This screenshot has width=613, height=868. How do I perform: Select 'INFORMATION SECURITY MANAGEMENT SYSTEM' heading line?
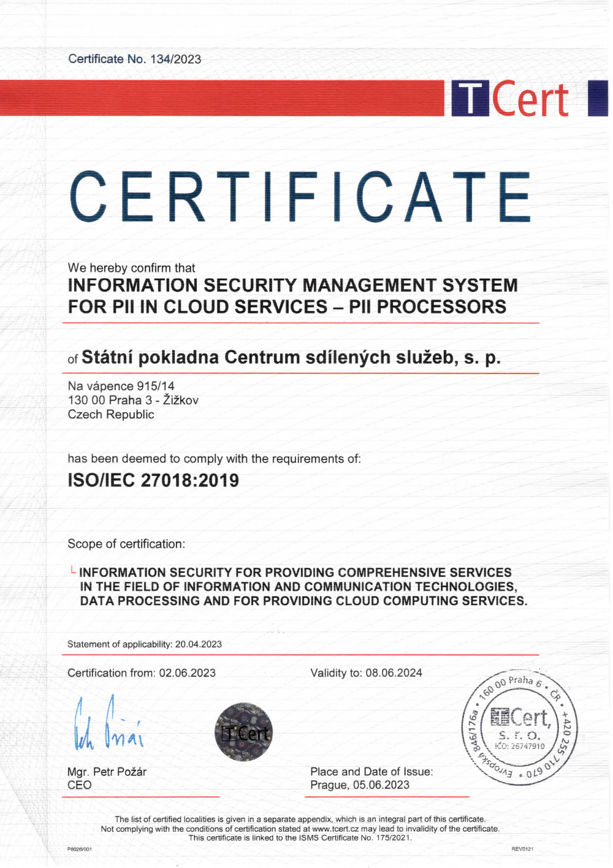pyautogui.click(x=293, y=285)
